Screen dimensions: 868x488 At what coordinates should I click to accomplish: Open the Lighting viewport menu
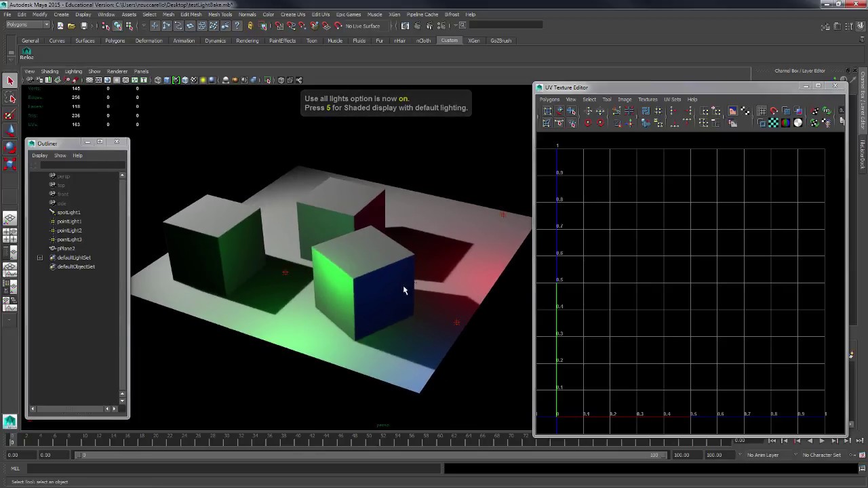(x=73, y=71)
